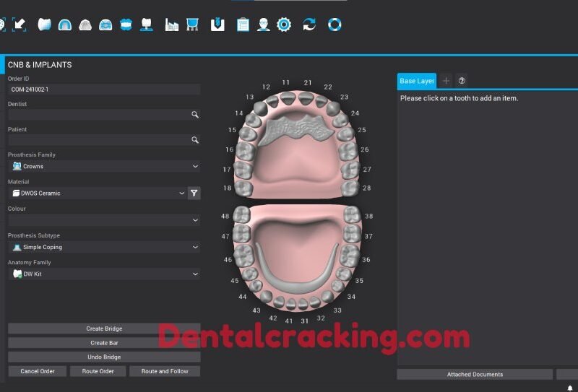
Task: Select tooth 11 on the chart
Action: (288, 98)
